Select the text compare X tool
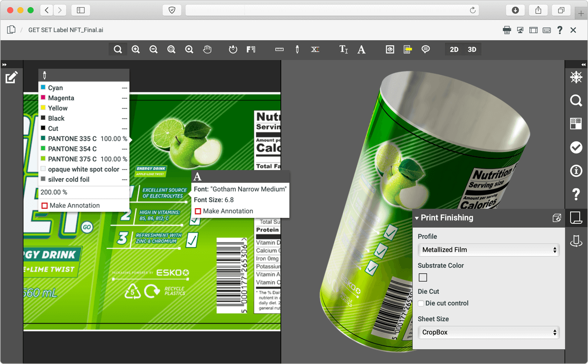588x364 pixels. [315, 49]
